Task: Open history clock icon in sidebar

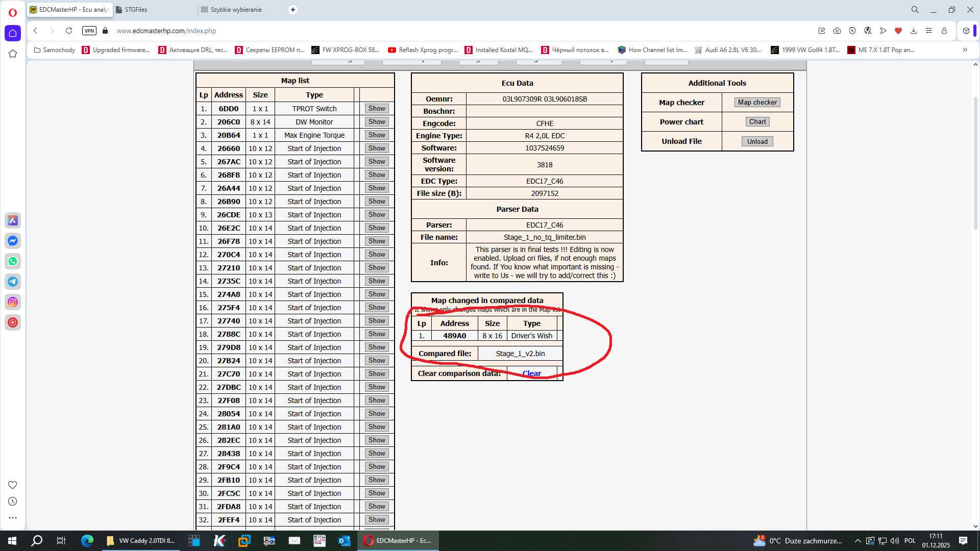Action: (x=13, y=502)
